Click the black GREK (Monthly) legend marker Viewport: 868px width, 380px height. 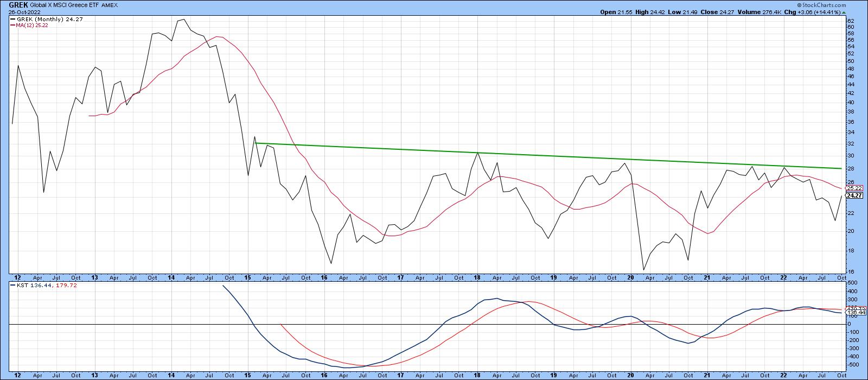pos(12,18)
